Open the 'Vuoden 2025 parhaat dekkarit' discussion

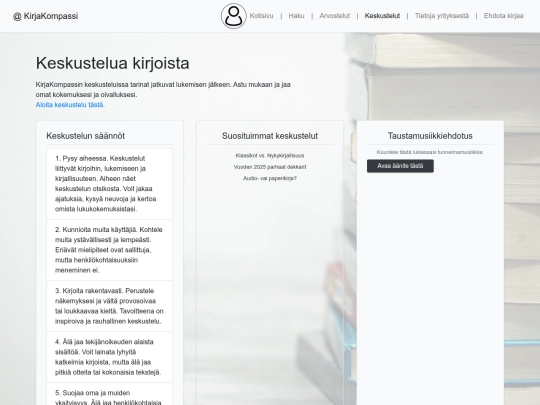(270, 167)
